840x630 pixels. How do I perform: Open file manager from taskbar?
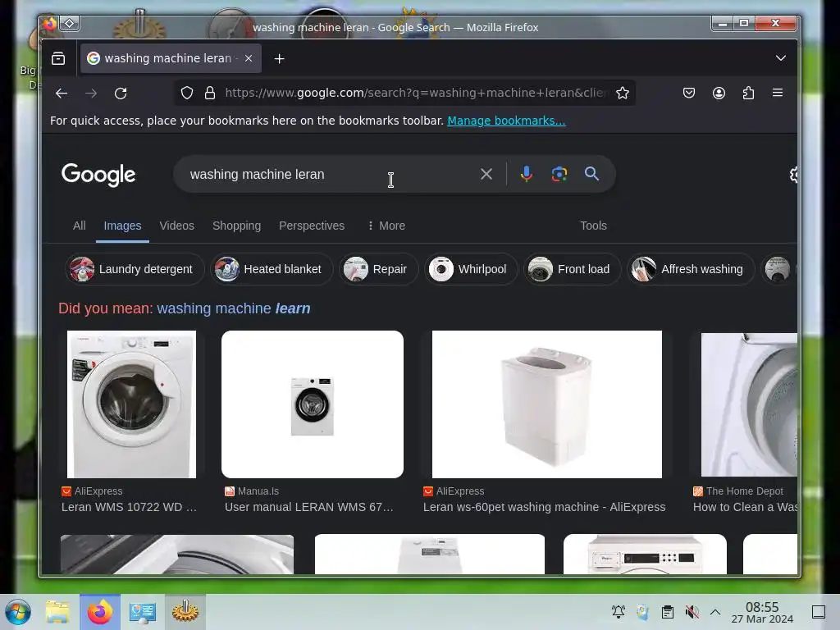click(x=58, y=612)
